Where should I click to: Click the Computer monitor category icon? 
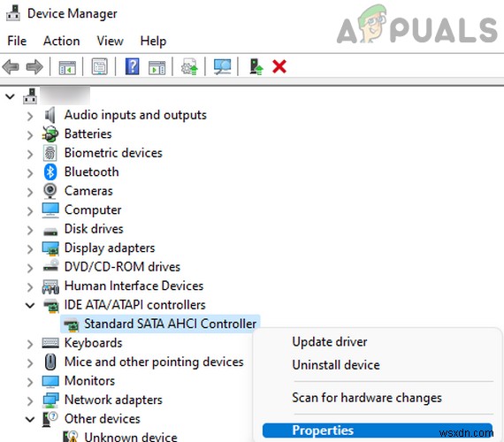(x=50, y=210)
